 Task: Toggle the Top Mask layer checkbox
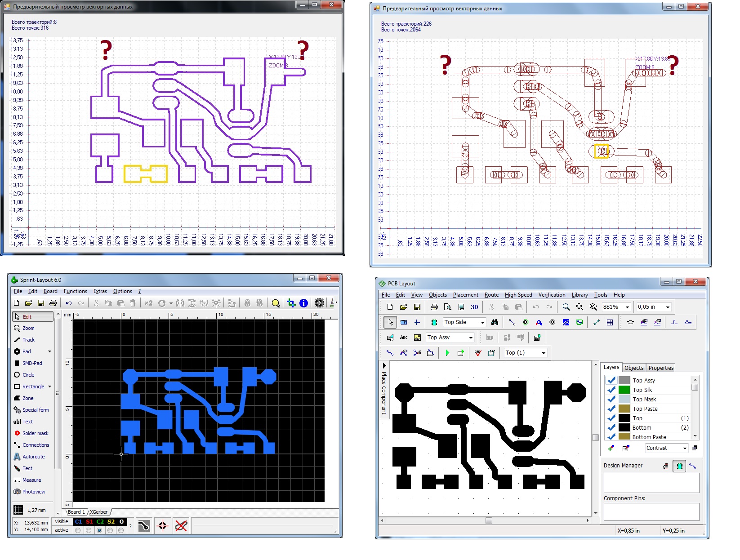coord(611,399)
